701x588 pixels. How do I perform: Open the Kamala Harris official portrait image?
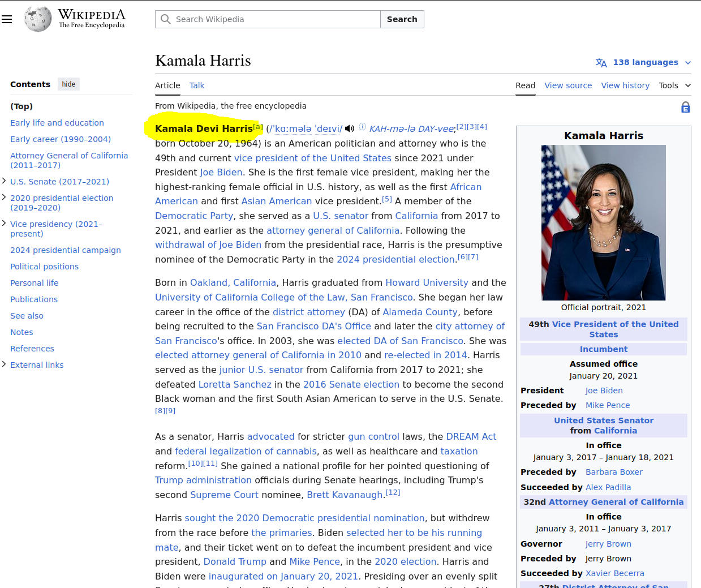(x=604, y=222)
